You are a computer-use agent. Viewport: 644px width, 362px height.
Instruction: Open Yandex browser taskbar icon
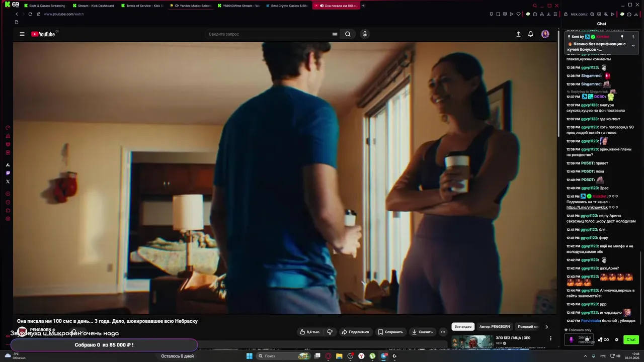(361, 356)
